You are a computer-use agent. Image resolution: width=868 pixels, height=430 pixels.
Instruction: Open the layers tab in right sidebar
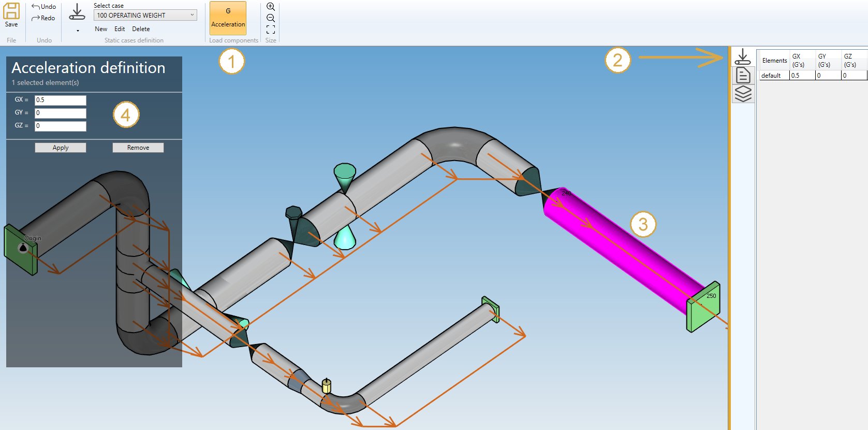(x=743, y=94)
